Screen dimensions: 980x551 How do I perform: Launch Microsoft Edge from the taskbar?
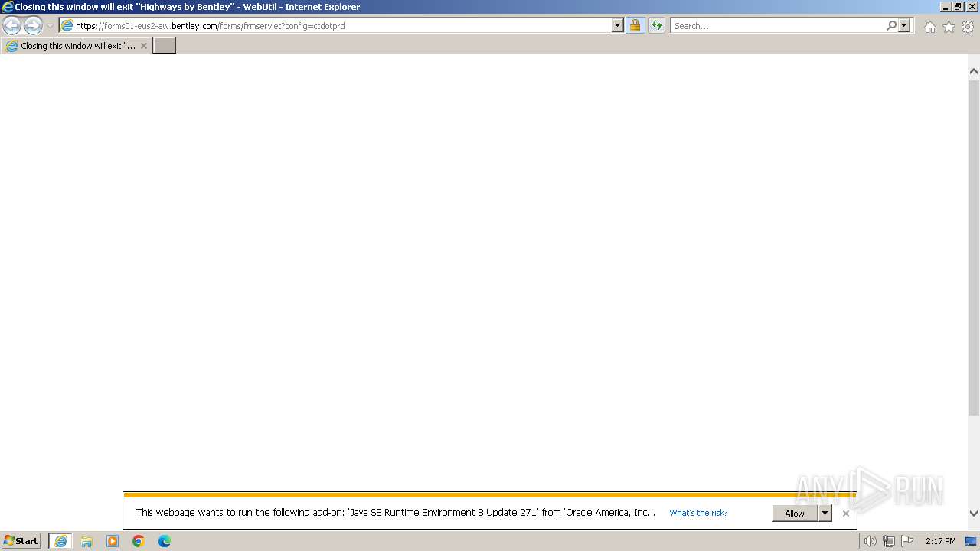click(165, 541)
